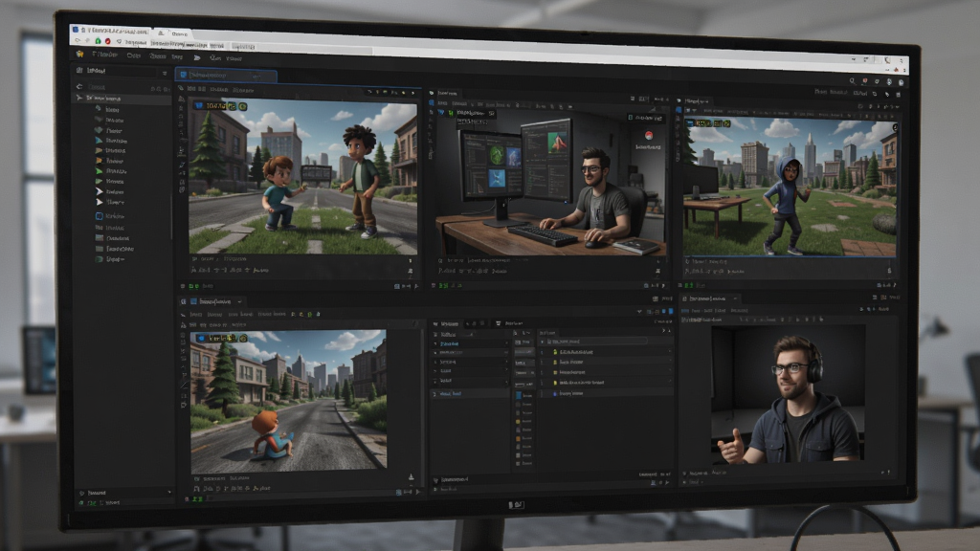Click the play arrow icon in the menu bar
Image resolution: width=980 pixels, height=551 pixels.
tap(197, 57)
